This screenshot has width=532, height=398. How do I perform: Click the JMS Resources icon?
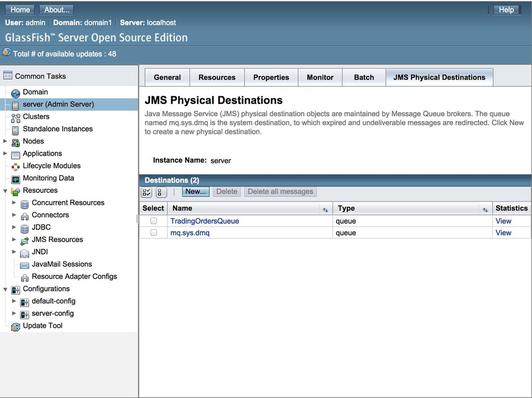pos(25,241)
